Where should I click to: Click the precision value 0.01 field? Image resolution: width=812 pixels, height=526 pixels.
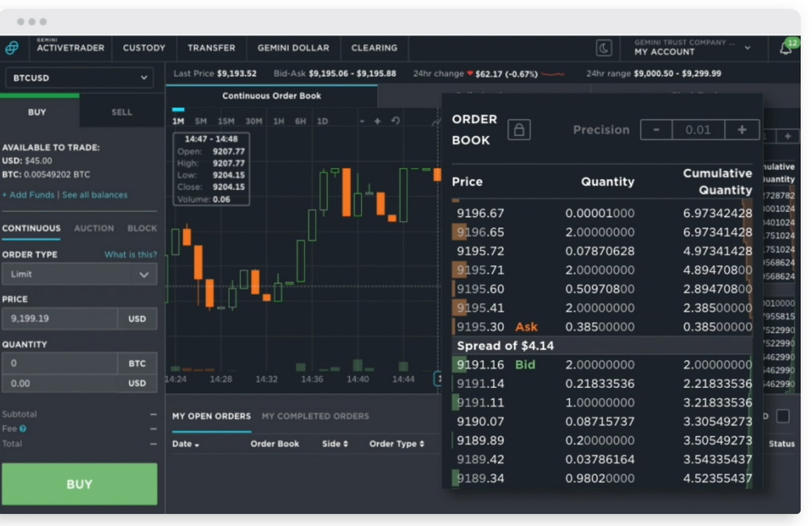tap(698, 129)
